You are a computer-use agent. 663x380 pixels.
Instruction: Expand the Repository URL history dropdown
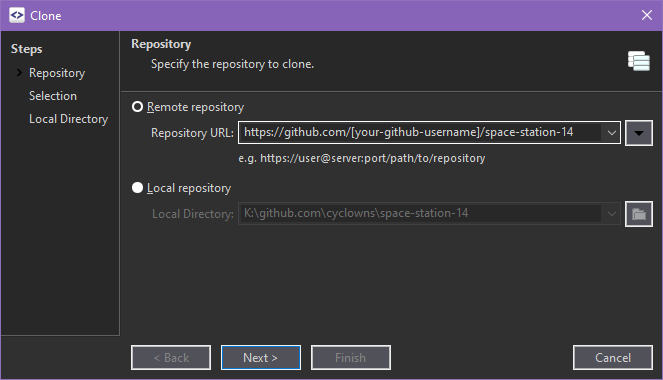click(x=611, y=133)
